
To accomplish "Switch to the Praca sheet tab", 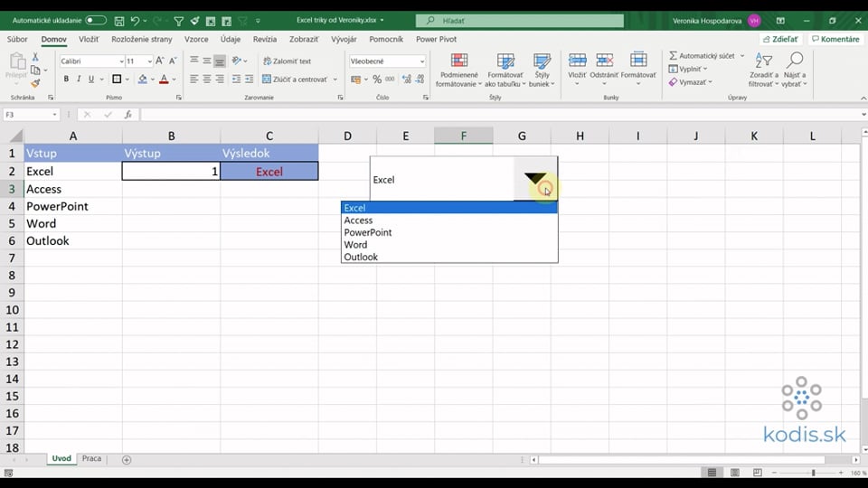I will tap(91, 459).
